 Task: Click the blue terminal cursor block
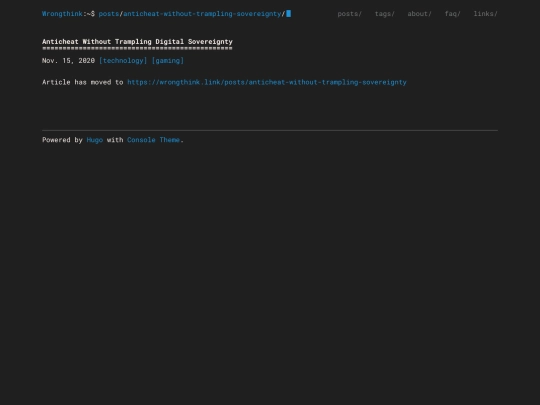point(289,14)
